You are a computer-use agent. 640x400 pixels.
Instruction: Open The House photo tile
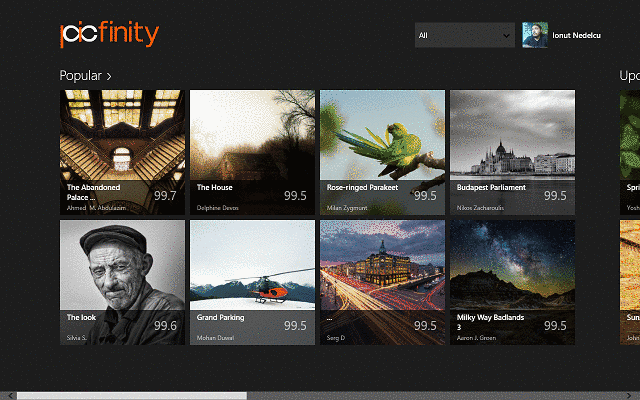(252, 152)
